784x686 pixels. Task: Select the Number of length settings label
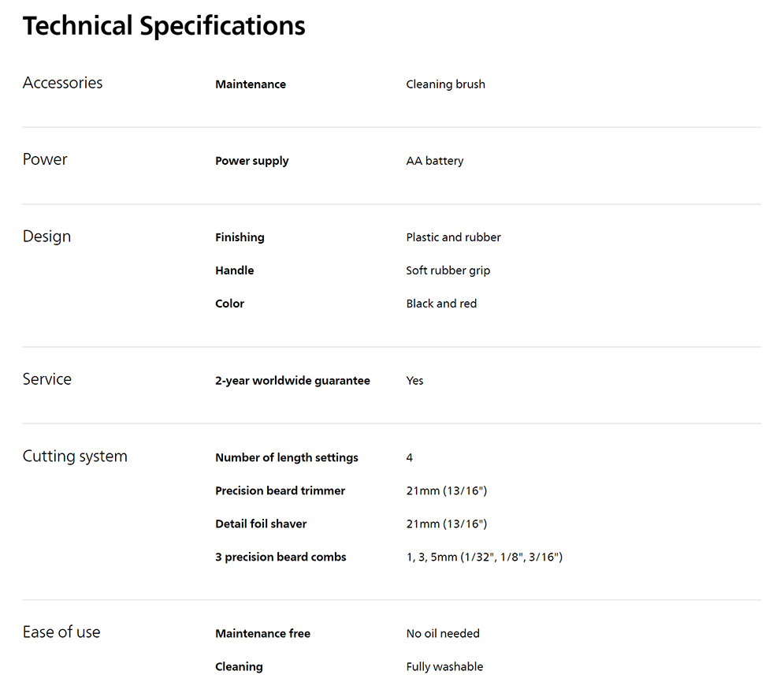287,458
